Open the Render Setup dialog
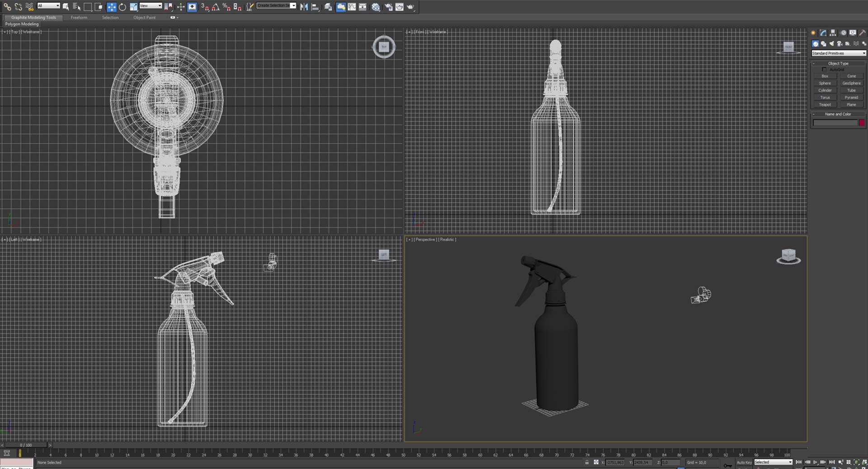The width and height of the screenshot is (868, 469). [388, 7]
